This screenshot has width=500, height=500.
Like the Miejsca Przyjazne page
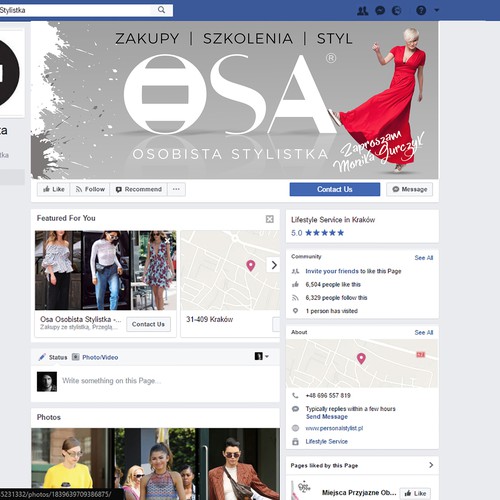[415, 493]
